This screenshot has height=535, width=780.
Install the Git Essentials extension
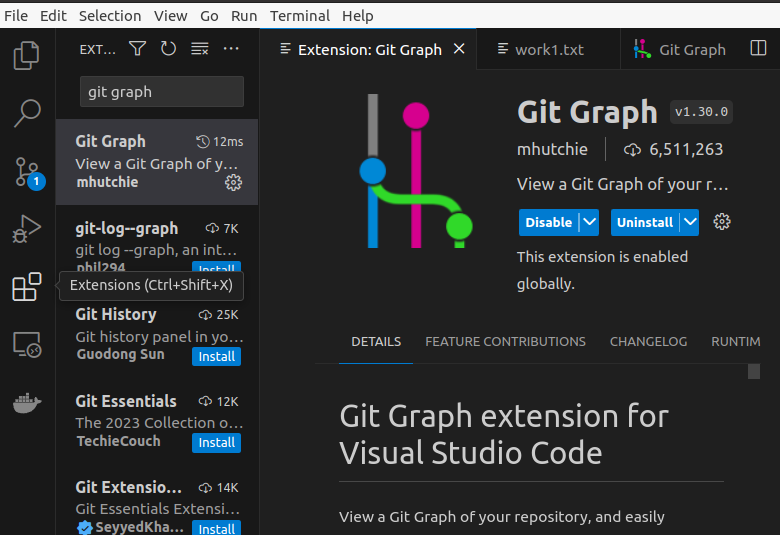tap(216, 442)
